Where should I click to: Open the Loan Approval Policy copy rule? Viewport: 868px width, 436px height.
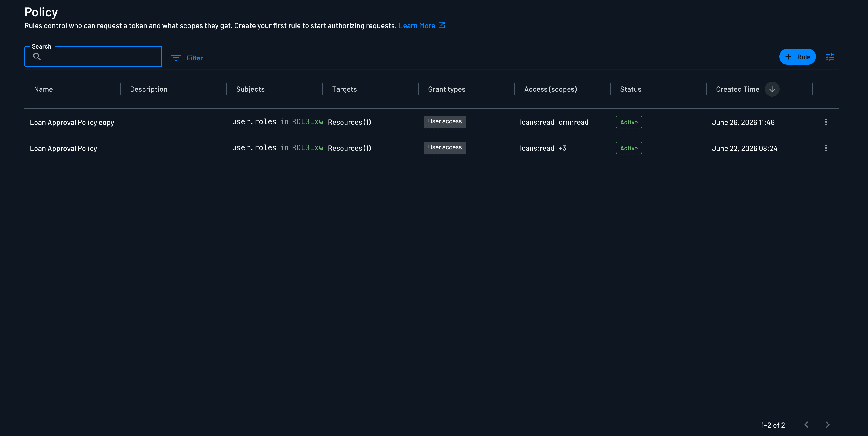click(72, 123)
